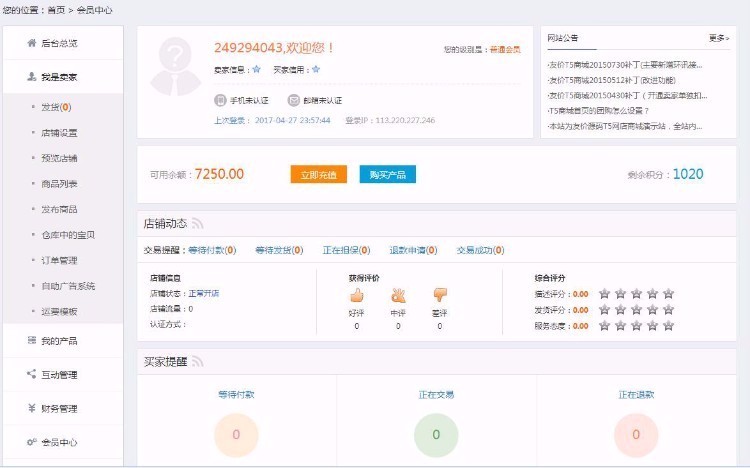This screenshot has height=468, width=750.
Task: Open 运费模板 menu item
Action: (59, 312)
